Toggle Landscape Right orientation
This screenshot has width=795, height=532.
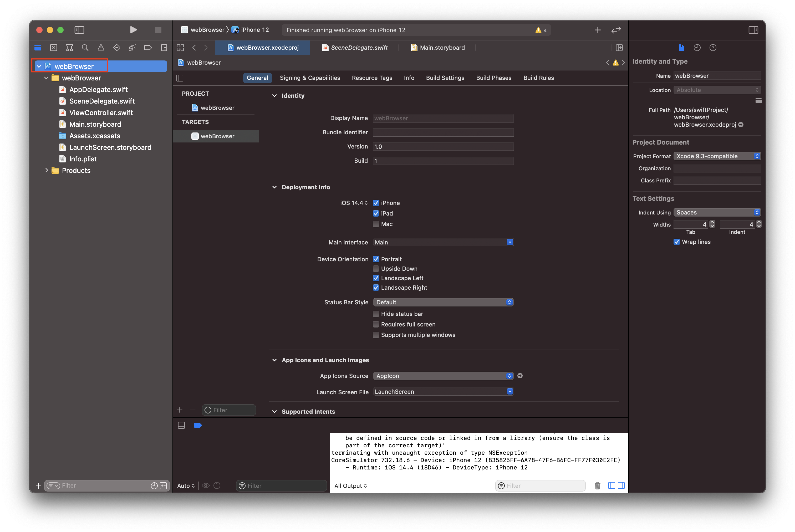click(x=376, y=288)
